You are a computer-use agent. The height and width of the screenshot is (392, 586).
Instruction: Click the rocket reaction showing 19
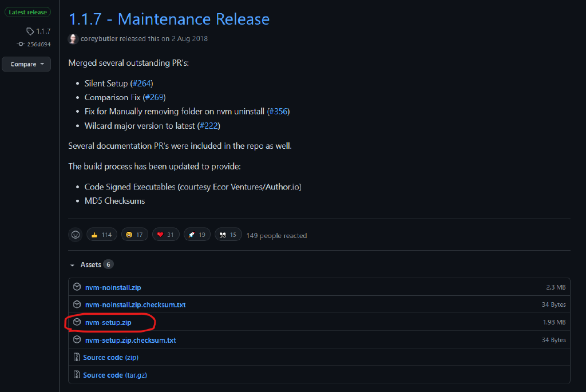point(197,235)
